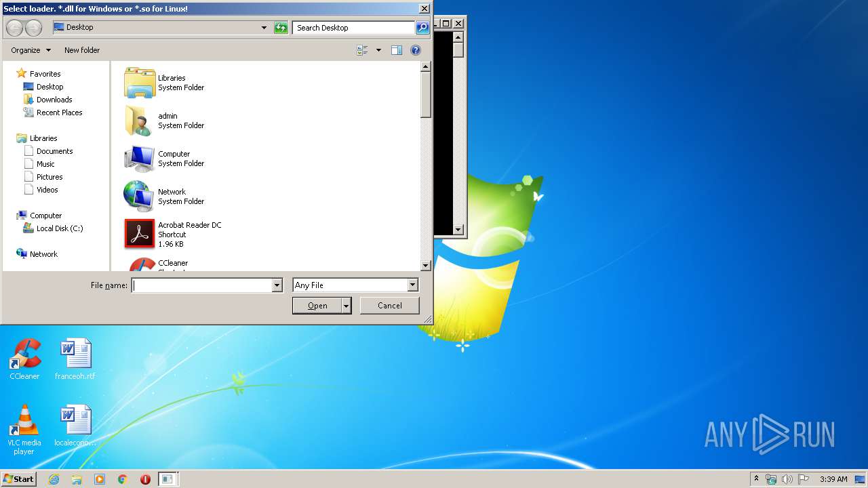Open the Videos library
This screenshot has height=488, width=868.
pos(47,190)
